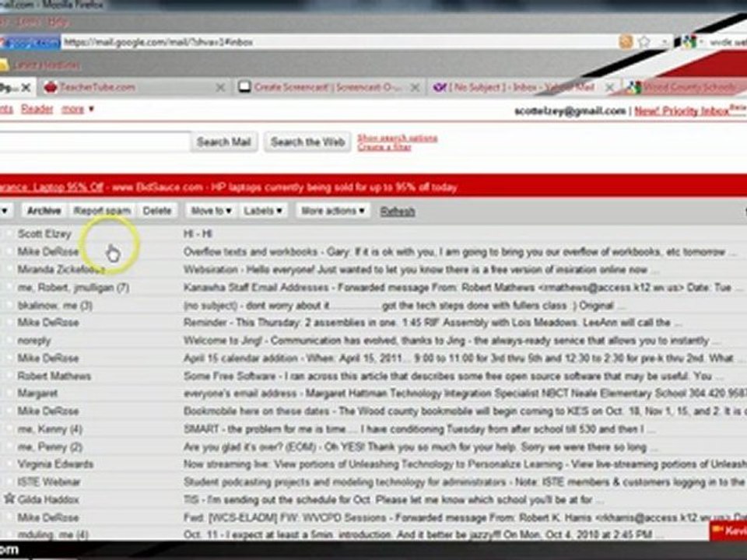Open the bkalinow (no subject) conversation
This screenshot has width=747, height=560.
[373, 305]
